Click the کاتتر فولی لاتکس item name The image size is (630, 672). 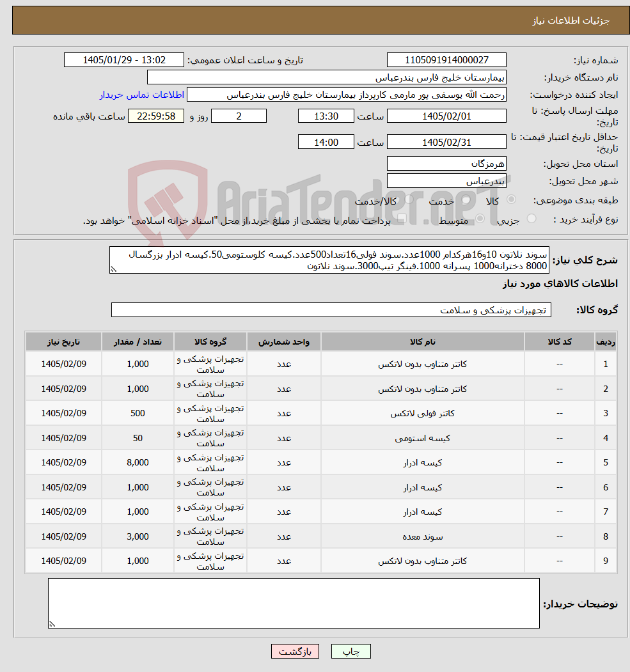(x=423, y=414)
